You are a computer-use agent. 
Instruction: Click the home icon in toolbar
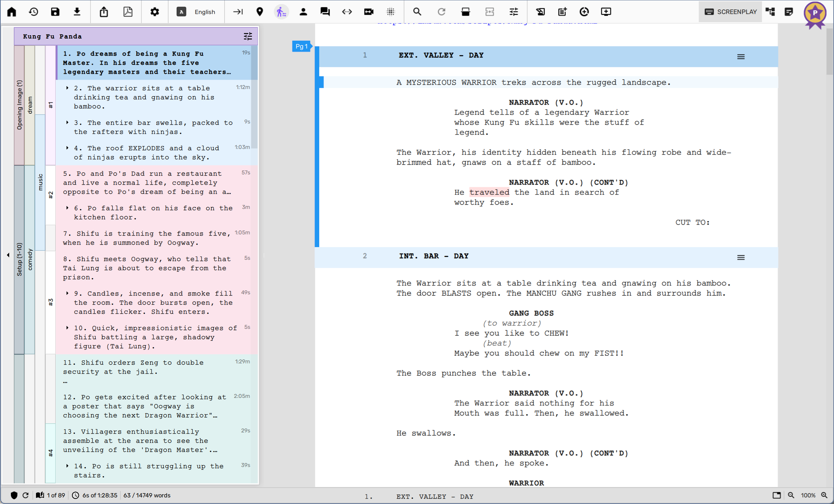[12, 12]
